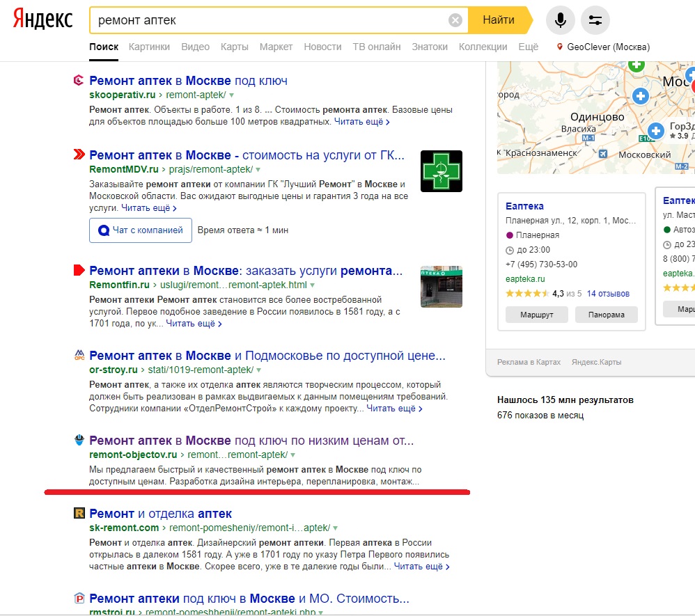Switch to the Новости tab
This screenshot has height=616, width=695.
pos(322,47)
